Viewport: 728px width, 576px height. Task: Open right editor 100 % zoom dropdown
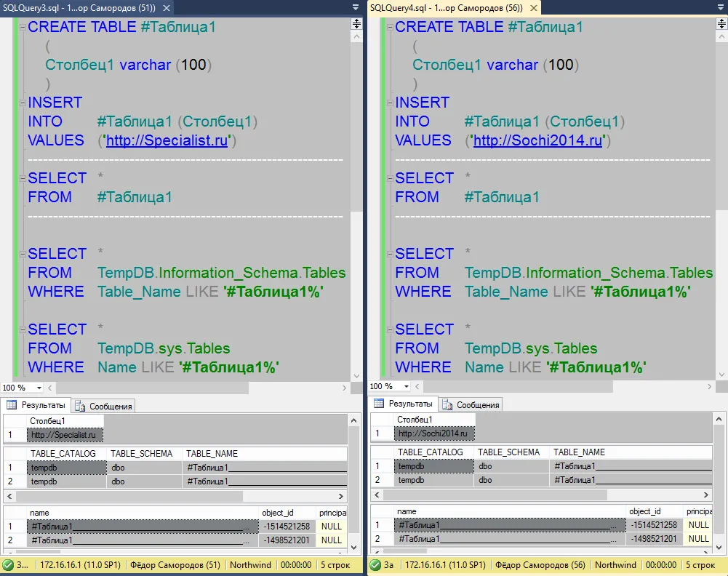(407, 386)
